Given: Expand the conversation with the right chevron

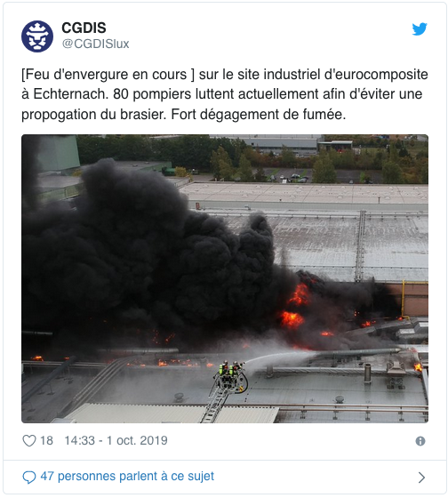Looking at the screenshot, I should click(421, 477).
